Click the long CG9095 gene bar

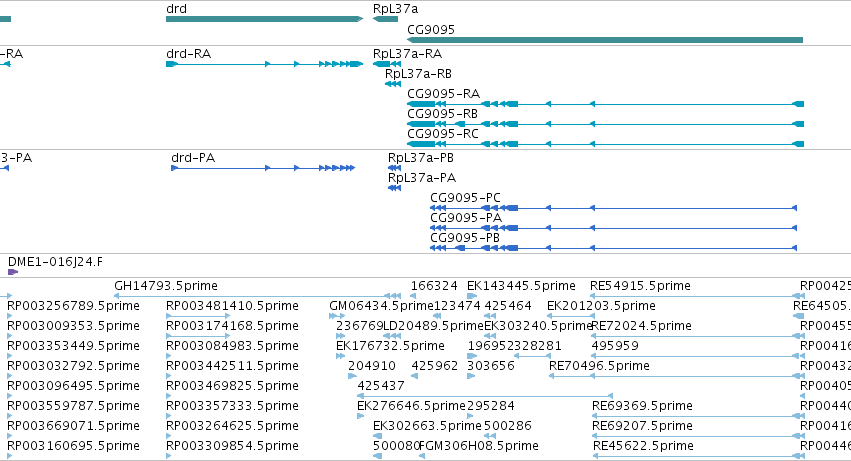[x=605, y=40]
